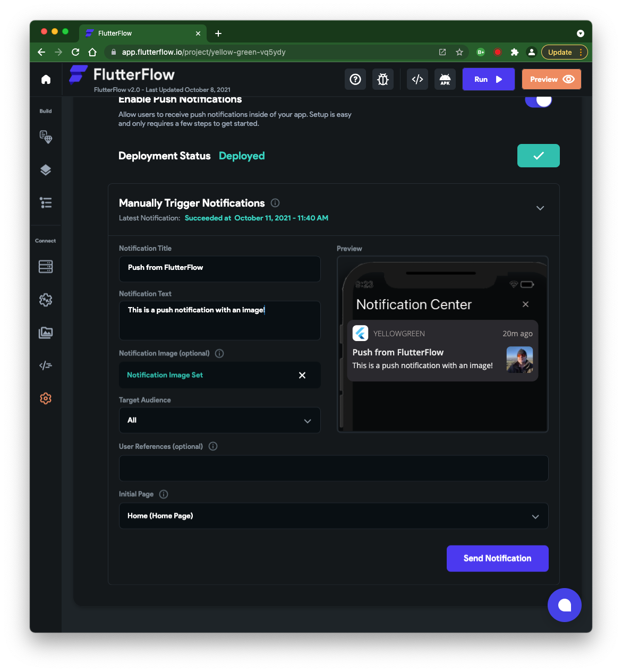
Task: Clear the Notification Image with the X
Action: (302, 375)
